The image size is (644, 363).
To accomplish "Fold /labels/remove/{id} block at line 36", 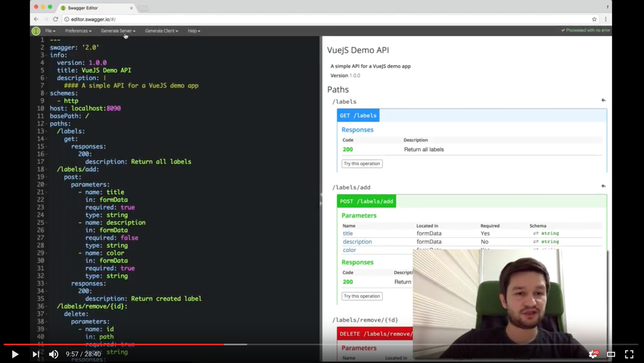I will (47, 306).
